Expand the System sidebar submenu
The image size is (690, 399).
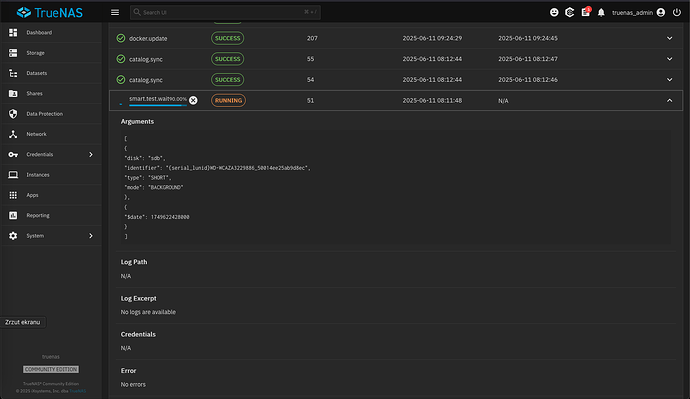click(x=91, y=236)
